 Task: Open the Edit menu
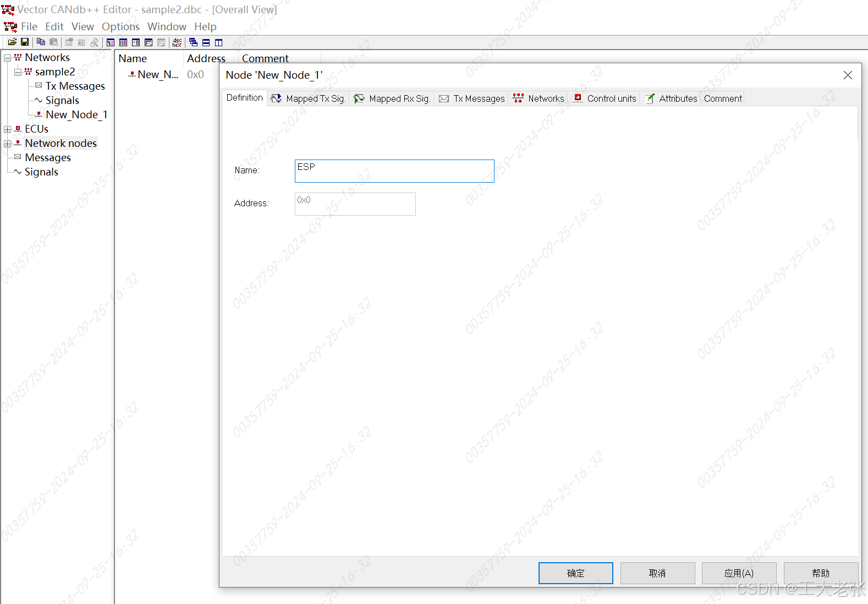pyautogui.click(x=54, y=26)
